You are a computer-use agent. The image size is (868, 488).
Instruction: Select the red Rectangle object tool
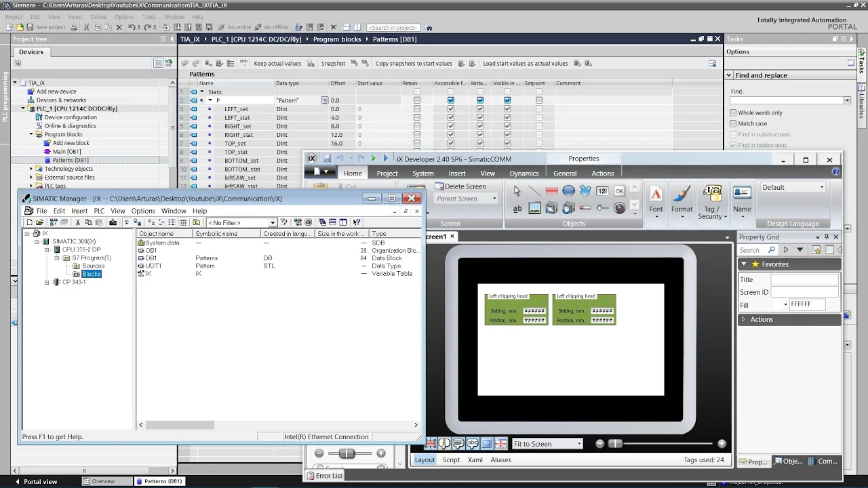tap(551, 191)
